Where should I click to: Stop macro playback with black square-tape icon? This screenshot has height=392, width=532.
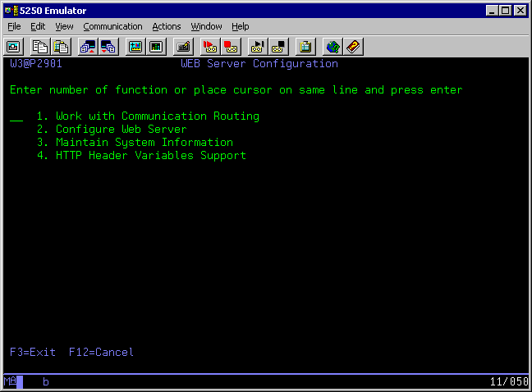pyautogui.click(x=278, y=47)
